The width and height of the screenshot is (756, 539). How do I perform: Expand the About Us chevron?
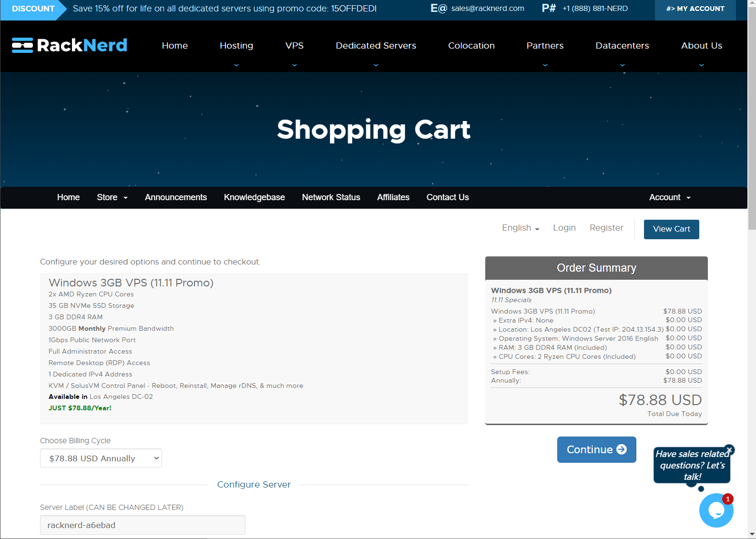click(702, 65)
